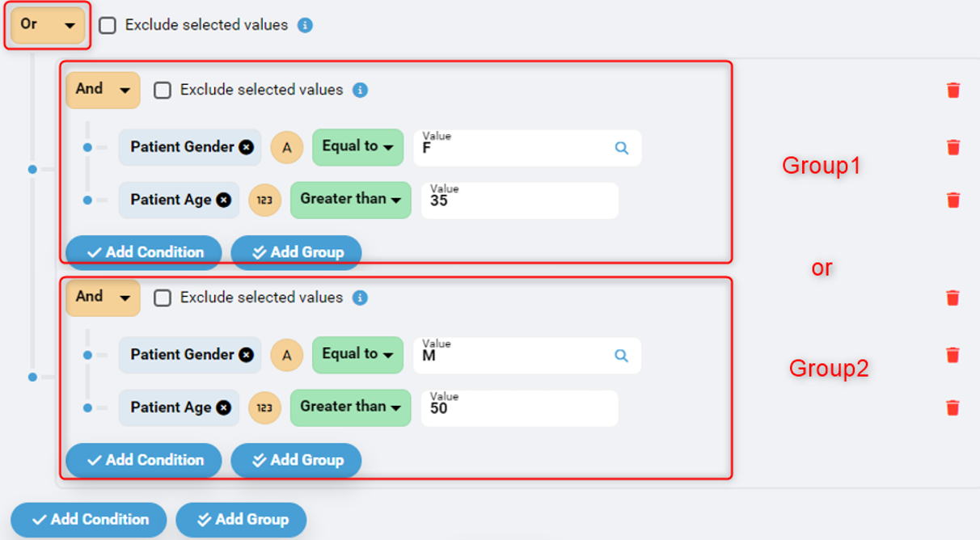This screenshot has height=540, width=980.
Task: Delete Group2 using its red trash icon
Action: [x=953, y=298]
